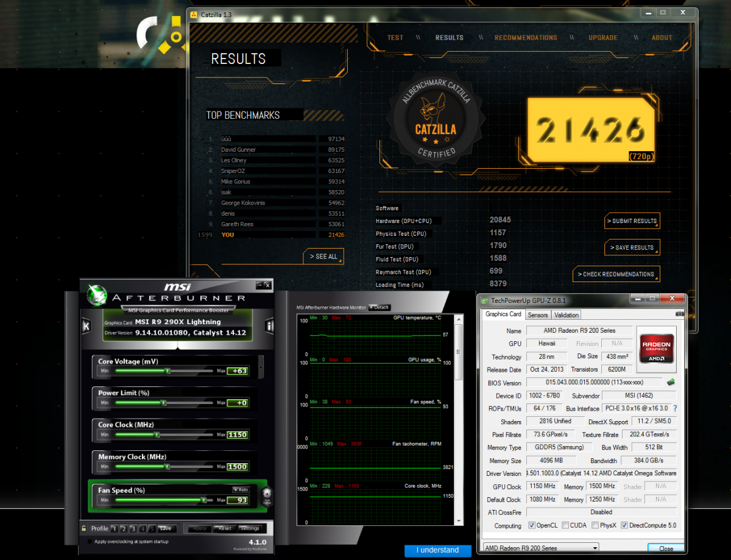The width and height of the screenshot is (731, 560).
Task: Click the GPU-Z title bar icon
Action: coord(485,300)
